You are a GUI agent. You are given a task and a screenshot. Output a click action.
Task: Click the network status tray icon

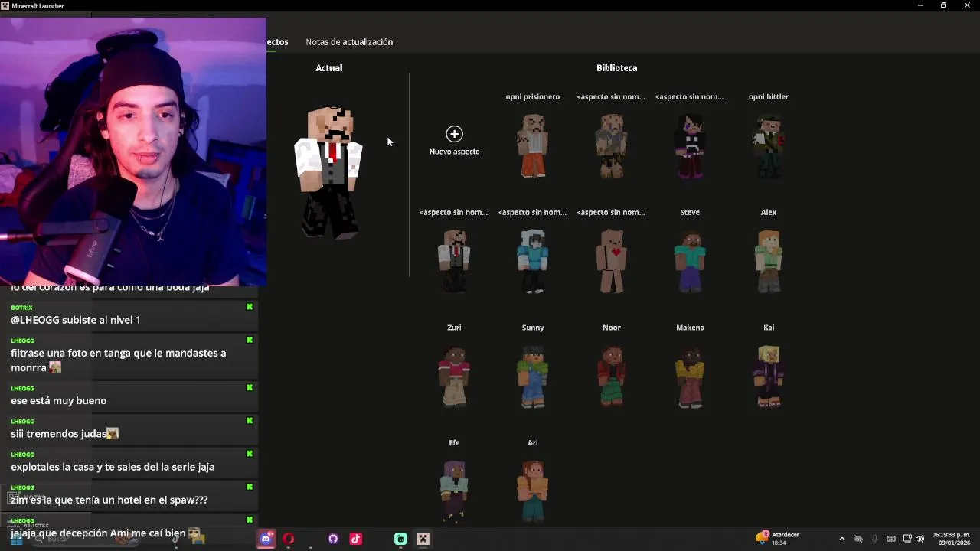pyautogui.click(x=907, y=539)
